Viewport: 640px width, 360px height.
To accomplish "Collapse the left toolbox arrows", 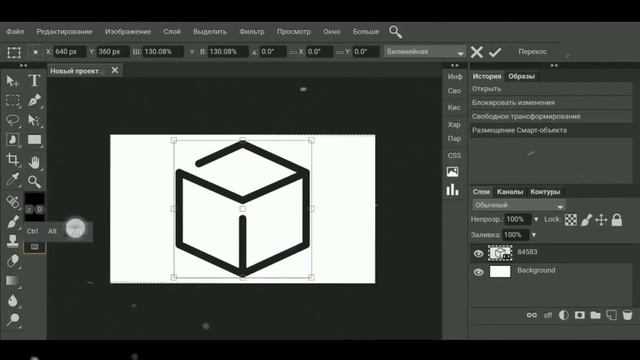I will 23,65.
